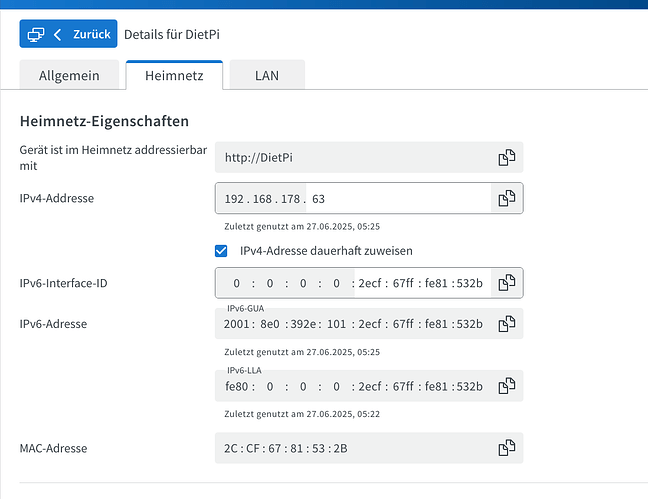
Task: Click the network devices icon in Zurück button
Action: tap(36, 34)
